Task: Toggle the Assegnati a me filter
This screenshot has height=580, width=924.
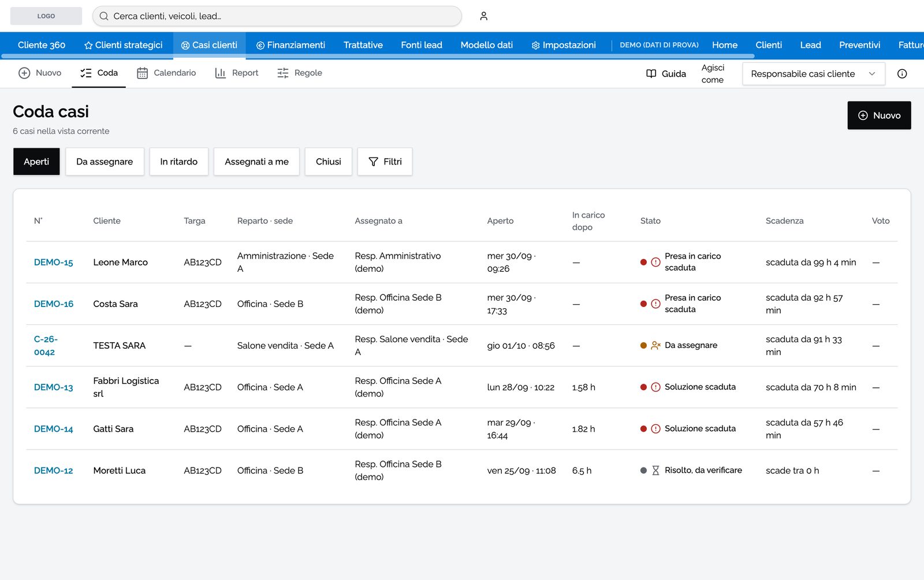Action: (x=256, y=162)
